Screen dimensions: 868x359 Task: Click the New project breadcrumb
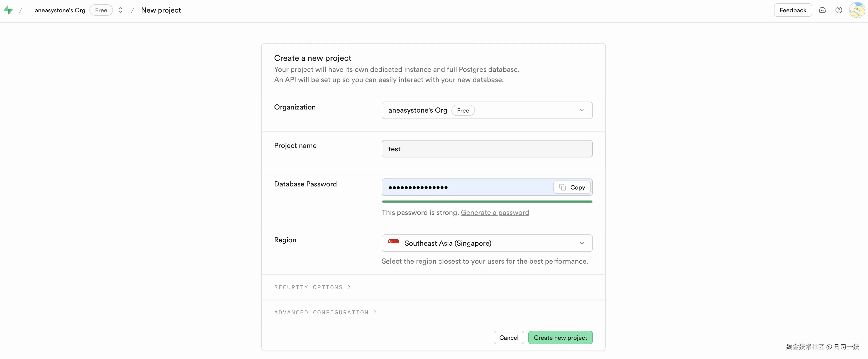pyautogui.click(x=161, y=10)
